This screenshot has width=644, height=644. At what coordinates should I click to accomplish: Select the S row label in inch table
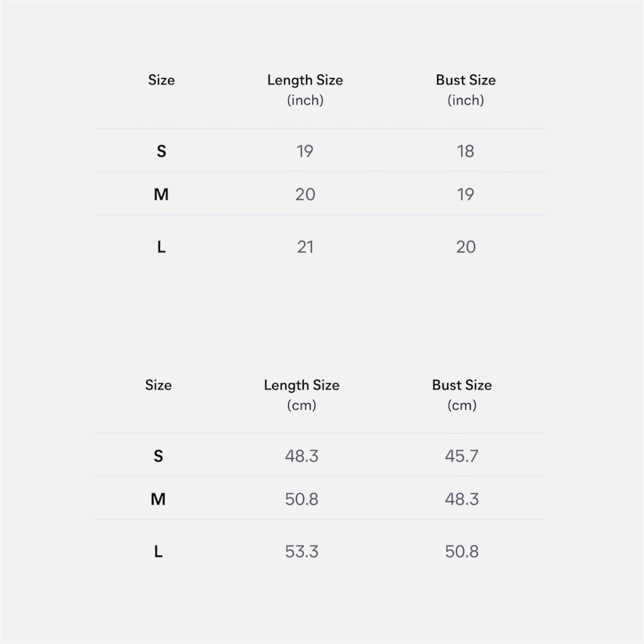coord(161,151)
